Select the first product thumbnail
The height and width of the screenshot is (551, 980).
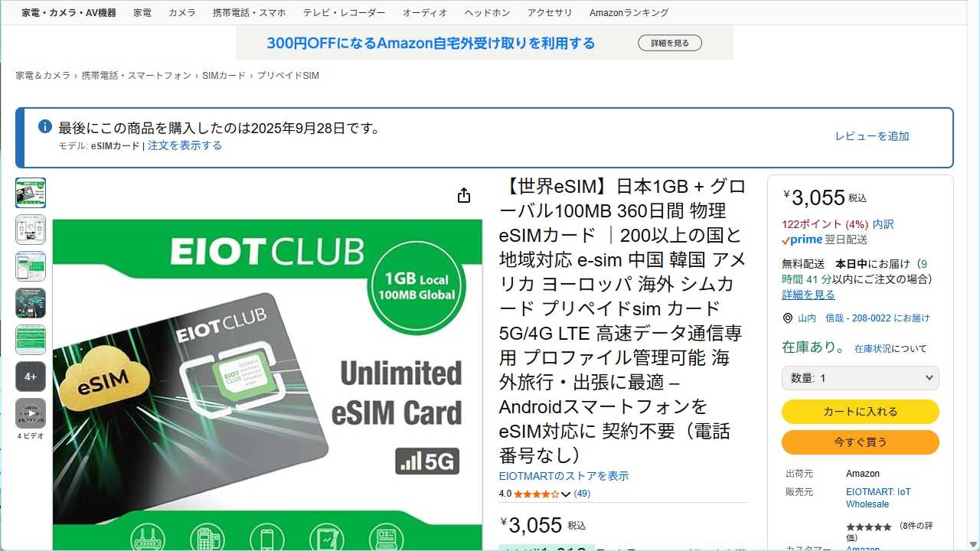(x=31, y=193)
